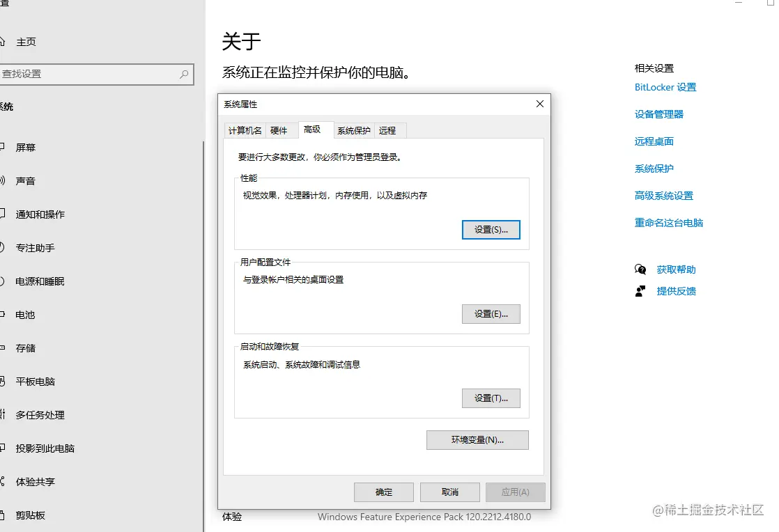The height and width of the screenshot is (532, 779).
Task: Click 性能 section 设置(S) button
Action: click(491, 229)
